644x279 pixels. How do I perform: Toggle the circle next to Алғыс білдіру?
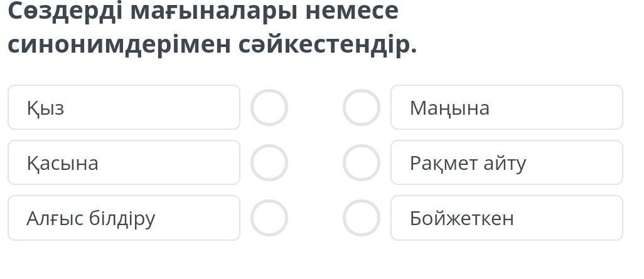coord(269,218)
